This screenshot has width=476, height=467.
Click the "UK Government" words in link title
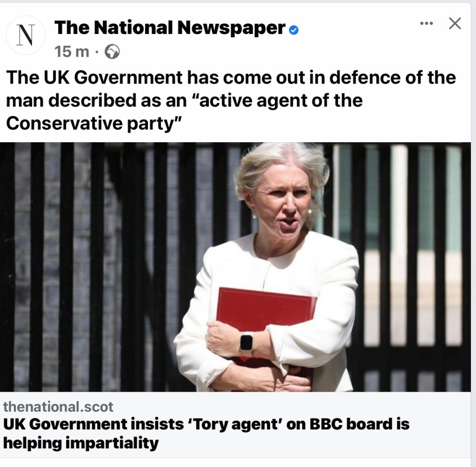coord(65,424)
